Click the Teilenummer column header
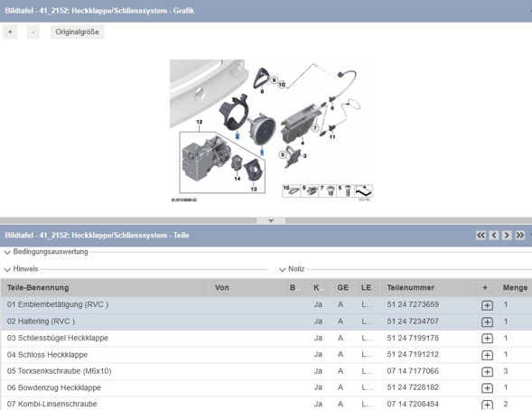This screenshot has height=410, width=532. click(x=426, y=288)
